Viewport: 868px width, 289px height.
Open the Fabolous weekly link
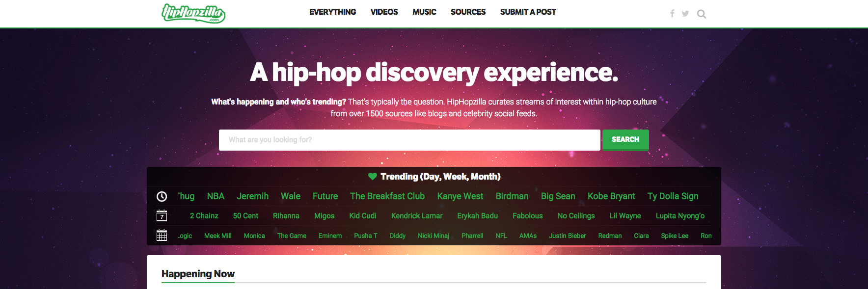pyautogui.click(x=528, y=216)
